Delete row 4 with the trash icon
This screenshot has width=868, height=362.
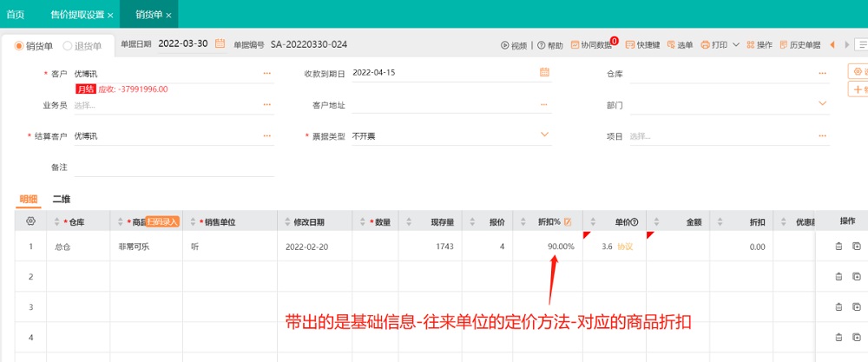[x=838, y=337]
